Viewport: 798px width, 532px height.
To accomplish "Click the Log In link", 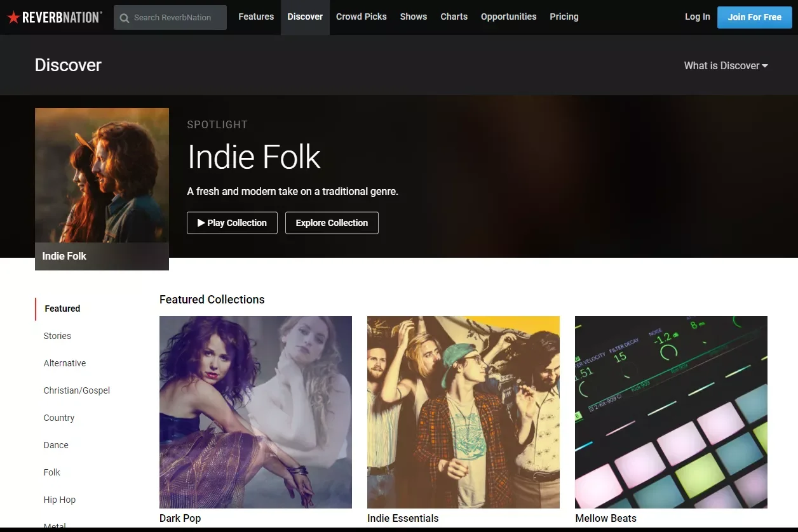I will click(x=698, y=17).
